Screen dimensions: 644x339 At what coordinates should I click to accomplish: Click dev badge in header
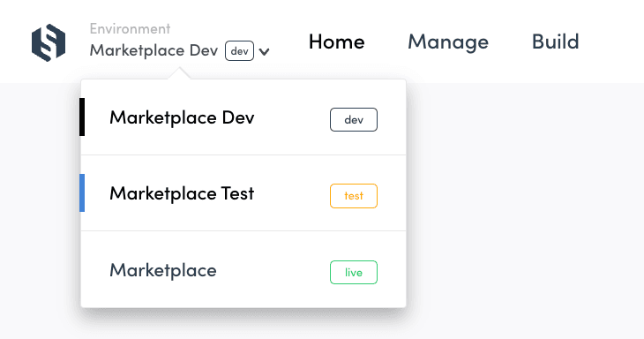239,51
